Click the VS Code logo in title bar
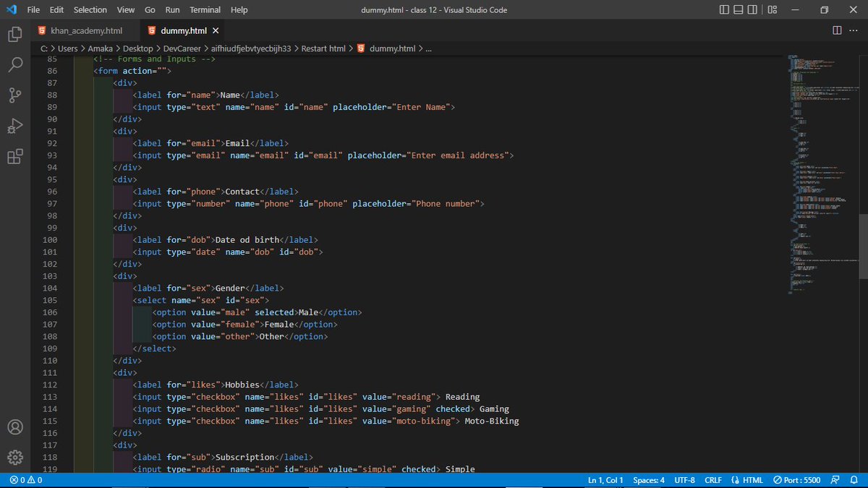Viewport: 868px width, 488px height. click(x=11, y=9)
